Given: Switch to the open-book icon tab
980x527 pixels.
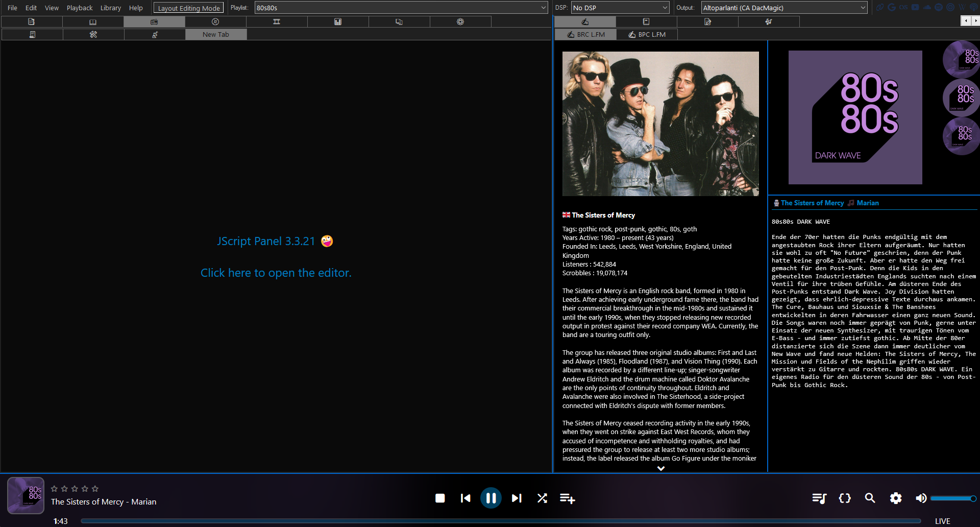Looking at the screenshot, I should (x=93, y=21).
